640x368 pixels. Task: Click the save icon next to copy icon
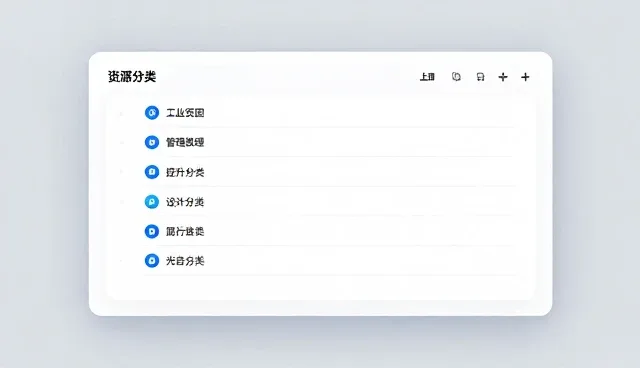[480, 77]
